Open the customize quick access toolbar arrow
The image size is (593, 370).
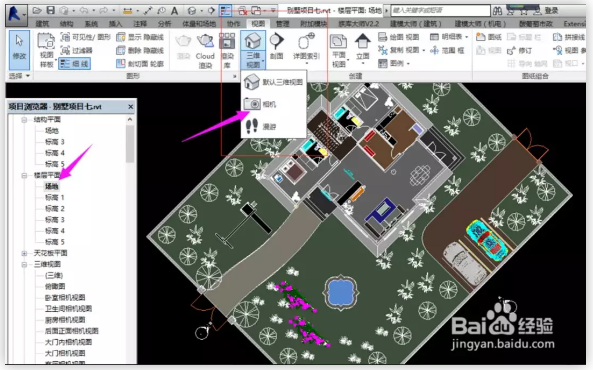[x=273, y=11]
